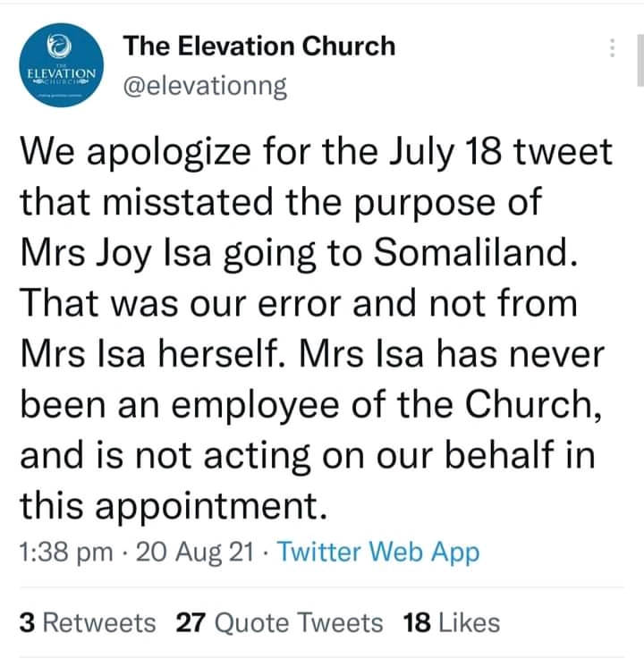The image size is (644, 667).
Task: Open the Twitter Web App source link
Action: (x=378, y=553)
